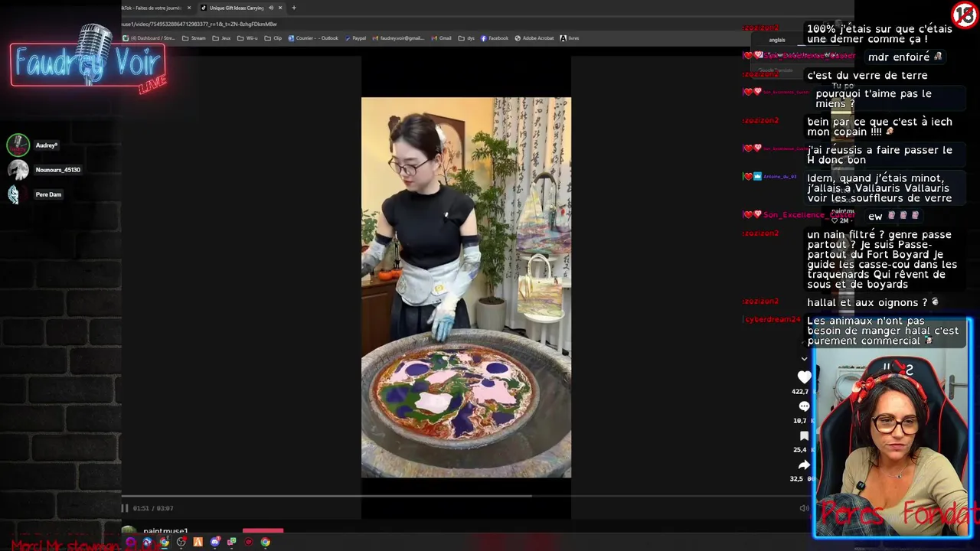Open the dys bookmarks folder

pos(466,38)
